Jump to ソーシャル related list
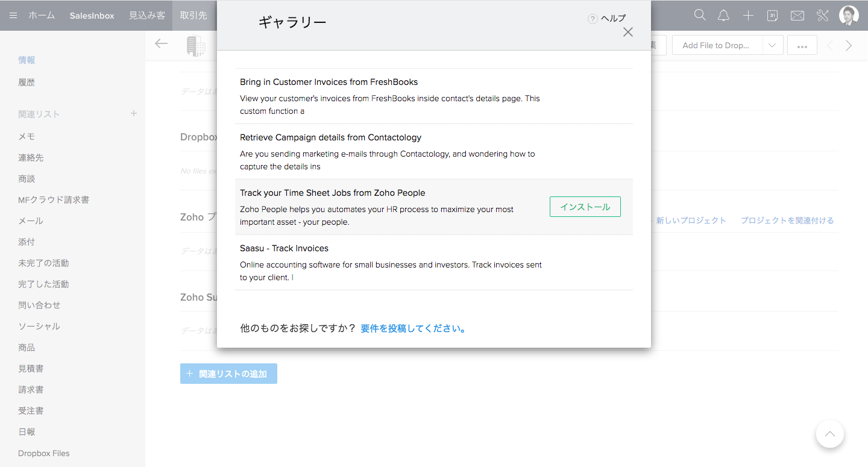Viewport: 868px width, 467px height. (39, 326)
